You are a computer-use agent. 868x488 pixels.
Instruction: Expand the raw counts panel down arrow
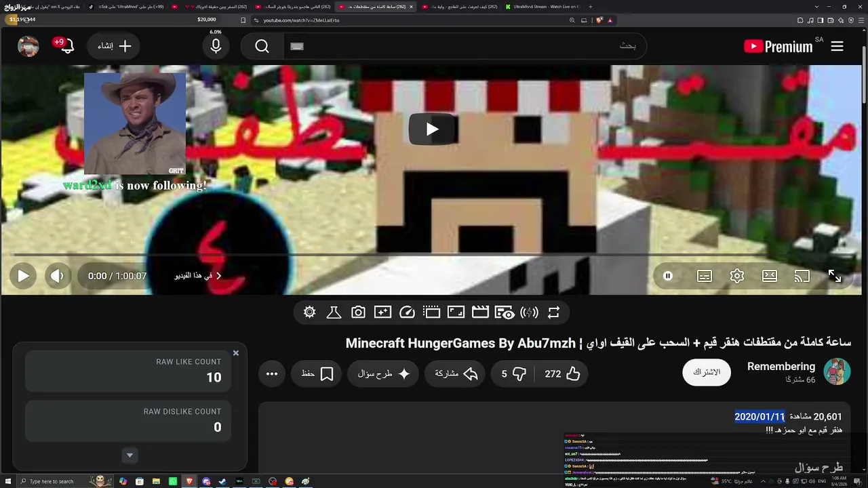tap(130, 455)
